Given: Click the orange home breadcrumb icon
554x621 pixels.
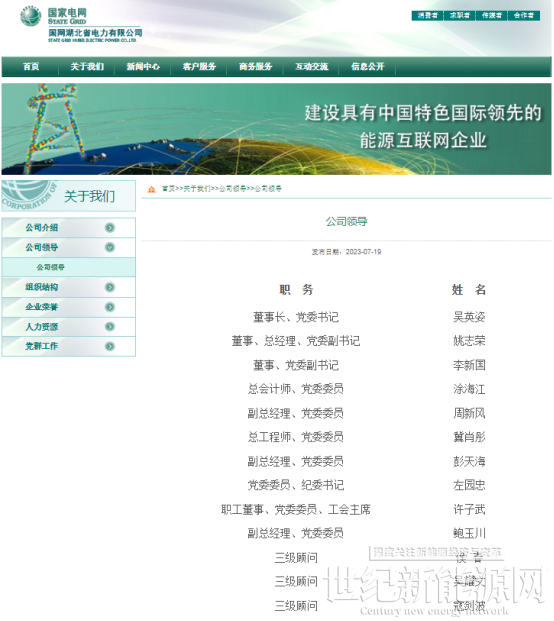Looking at the screenshot, I should 152,190.
